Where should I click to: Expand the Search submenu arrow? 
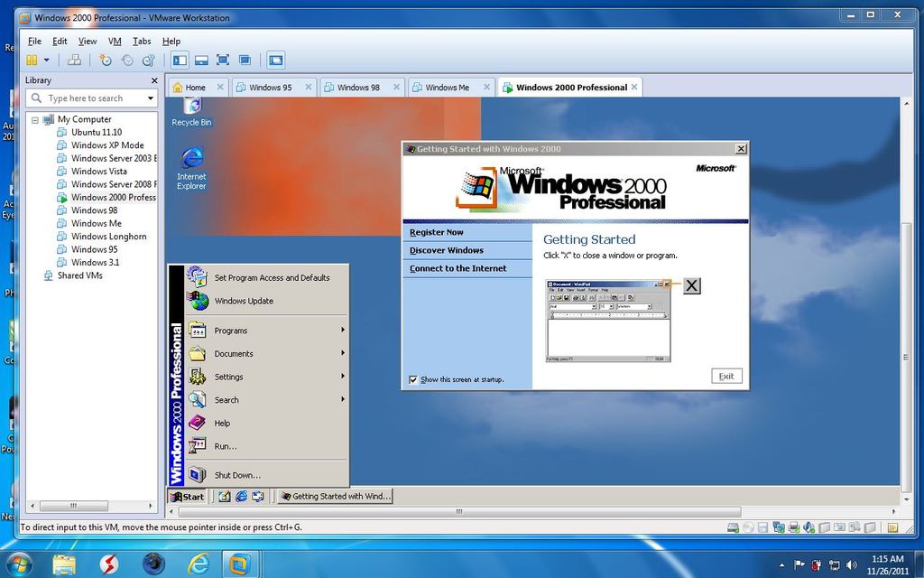click(342, 399)
